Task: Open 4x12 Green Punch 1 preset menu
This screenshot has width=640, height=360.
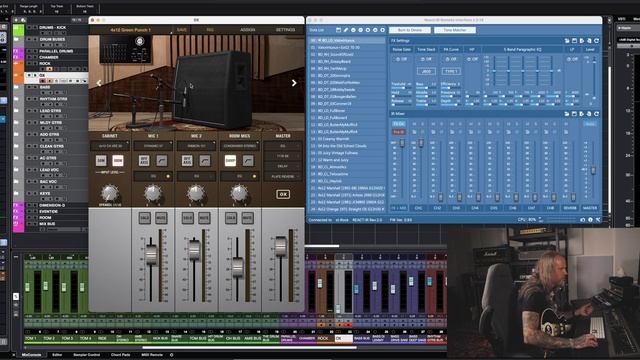Action: click(x=130, y=30)
